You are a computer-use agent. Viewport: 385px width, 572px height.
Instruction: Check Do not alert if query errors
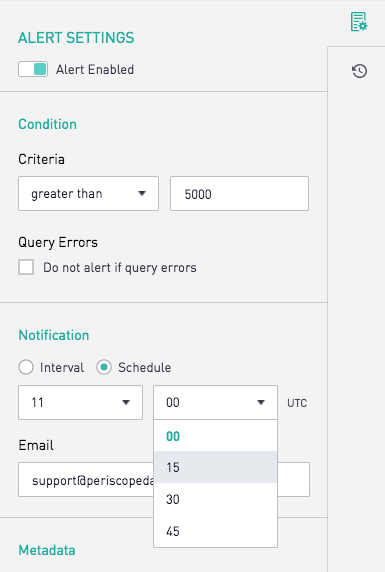(26, 267)
